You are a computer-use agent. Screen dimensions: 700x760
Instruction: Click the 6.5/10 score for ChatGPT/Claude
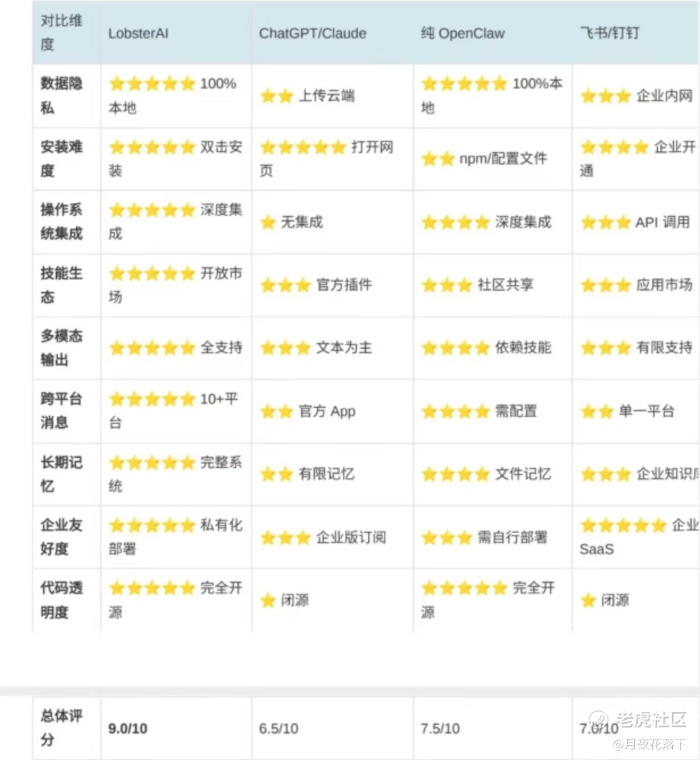278,728
